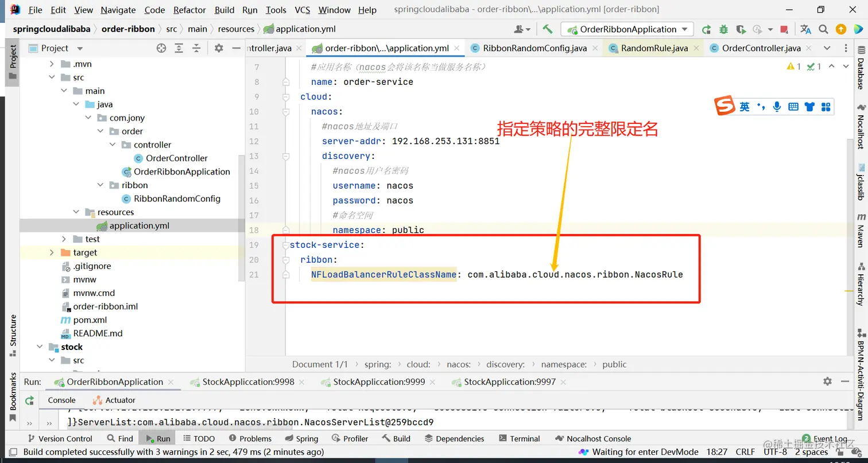Open the Bookmarks tool window
This screenshot has width=868, height=463.
pyautogui.click(x=13, y=397)
